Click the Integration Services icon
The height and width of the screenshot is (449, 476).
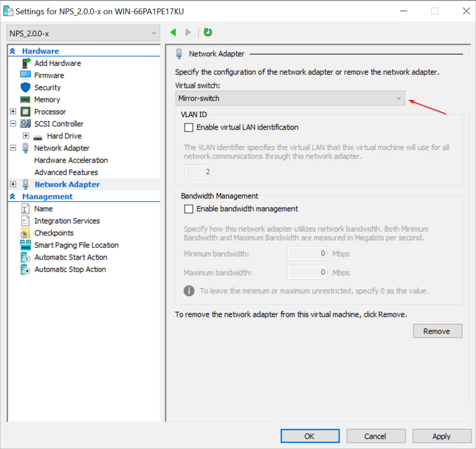tap(25, 221)
